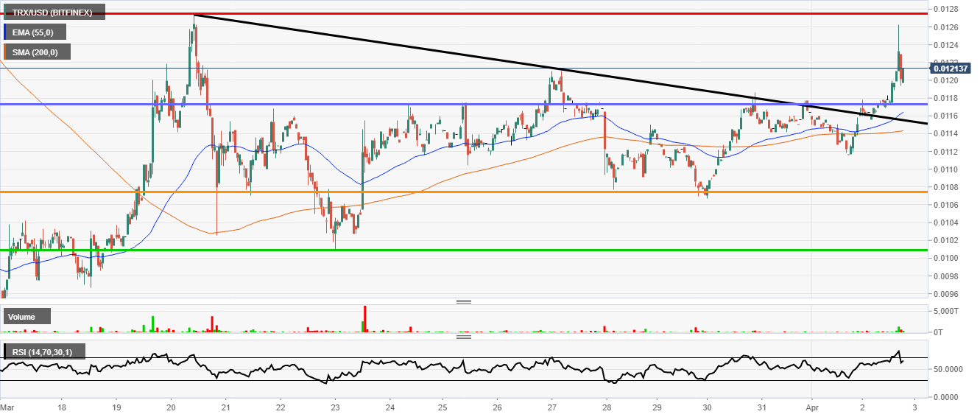Image resolution: width=980 pixels, height=417 pixels.
Task: Click date label 27 on time axis
Action: [x=552, y=406]
